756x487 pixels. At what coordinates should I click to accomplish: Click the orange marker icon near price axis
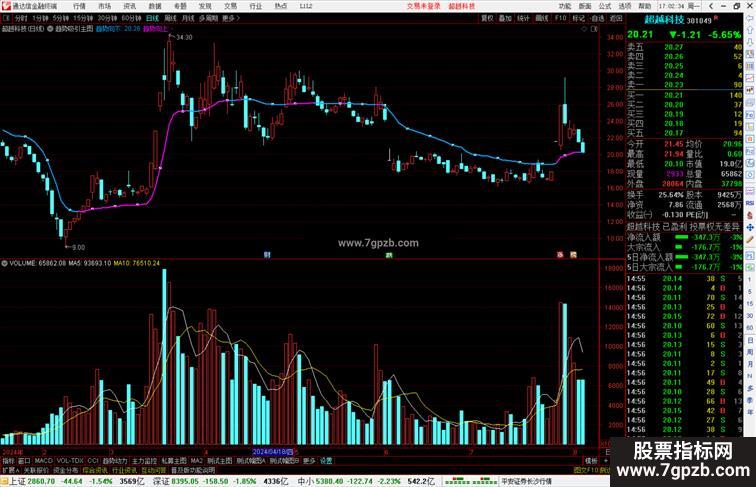click(573, 255)
